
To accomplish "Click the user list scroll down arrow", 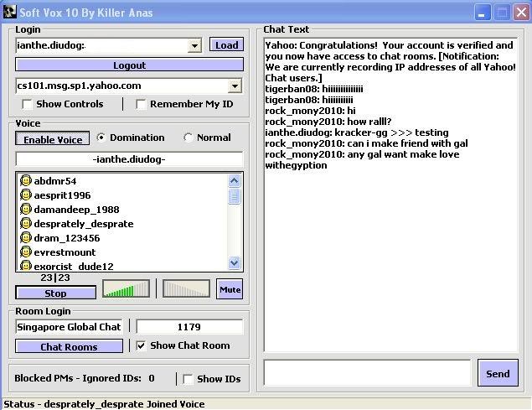I will click(x=234, y=263).
